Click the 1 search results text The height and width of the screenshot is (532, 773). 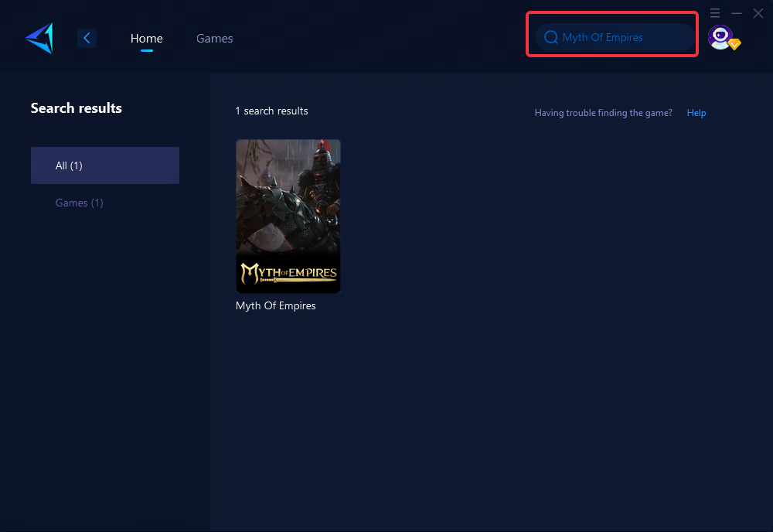271,111
